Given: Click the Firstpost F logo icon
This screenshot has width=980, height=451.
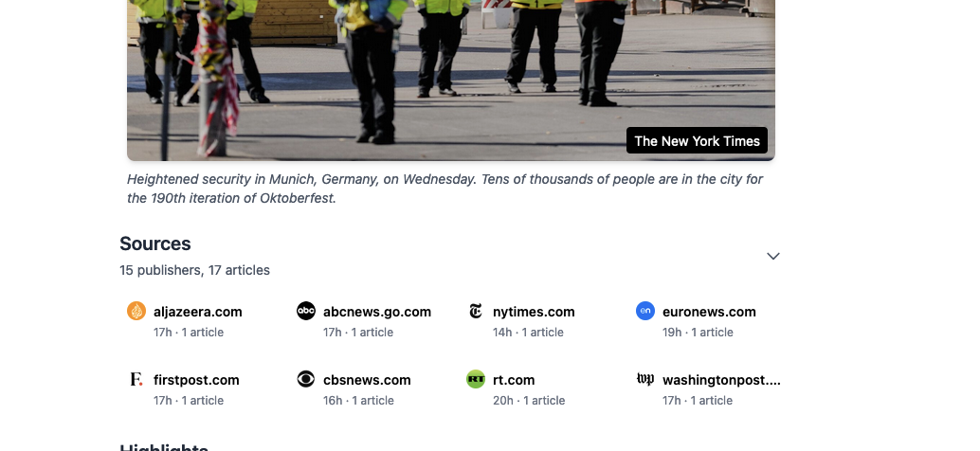Looking at the screenshot, I should pyautogui.click(x=136, y=379).
